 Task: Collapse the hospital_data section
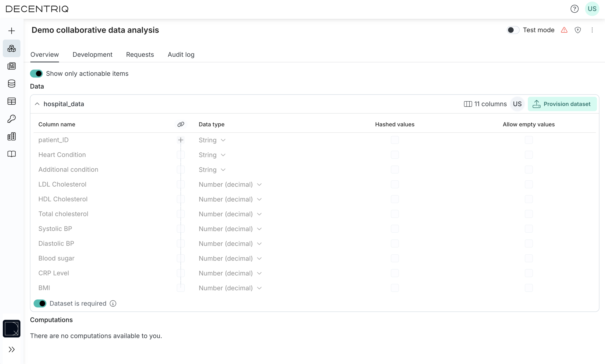pos(37,104)
